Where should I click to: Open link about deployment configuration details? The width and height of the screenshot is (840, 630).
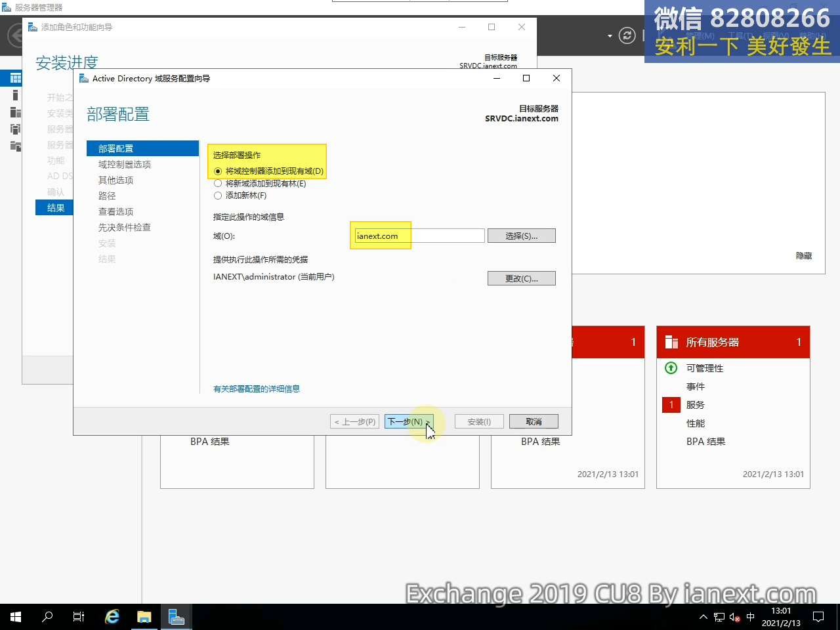click(x=257, y=389)
